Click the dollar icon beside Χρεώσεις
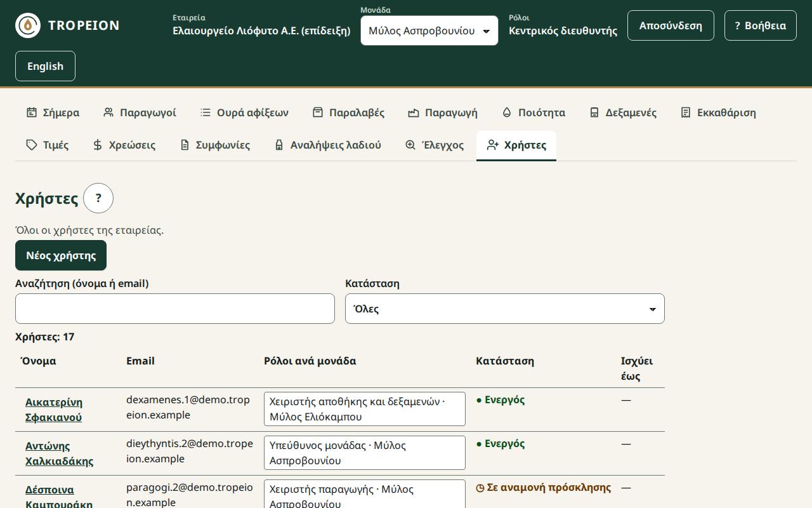 [98, 145]
